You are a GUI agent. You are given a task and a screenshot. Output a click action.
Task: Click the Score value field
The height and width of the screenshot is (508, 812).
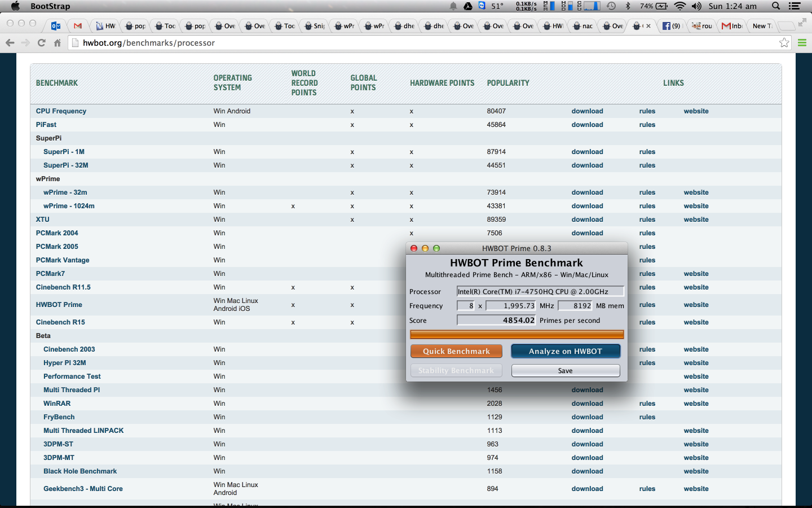pos(496,320)
